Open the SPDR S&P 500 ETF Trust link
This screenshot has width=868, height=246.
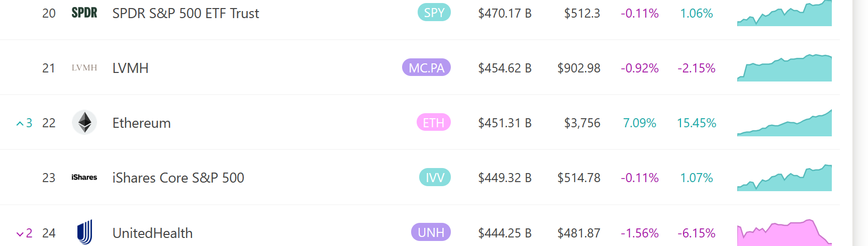tap(185, 14)
